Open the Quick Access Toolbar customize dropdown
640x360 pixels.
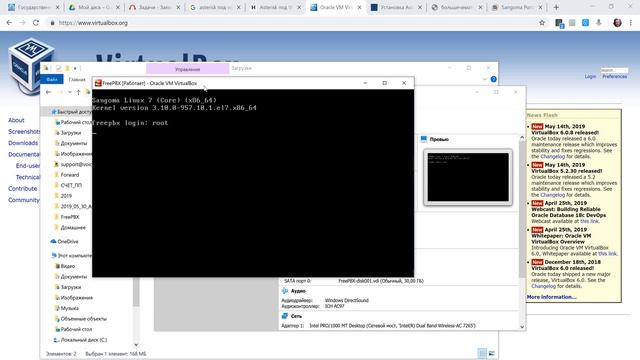pyautogui.click(x=75, y=68)
